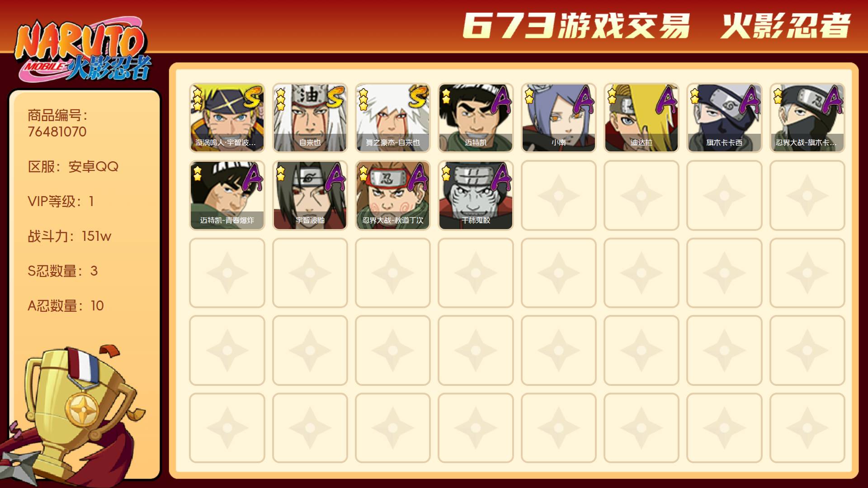
Task: Select the S-rank 自来也 ninja card
Action: (x=310, y=117)
